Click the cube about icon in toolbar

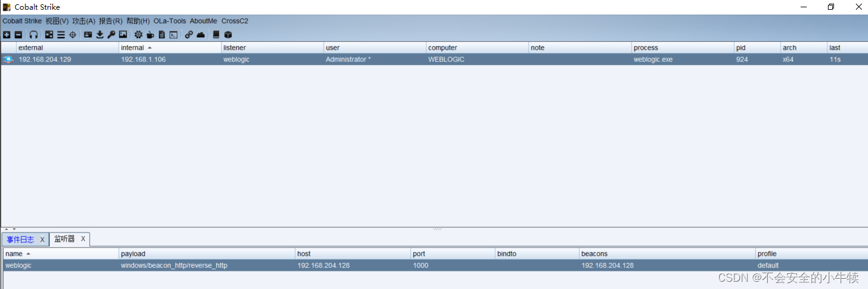[228, 35]
